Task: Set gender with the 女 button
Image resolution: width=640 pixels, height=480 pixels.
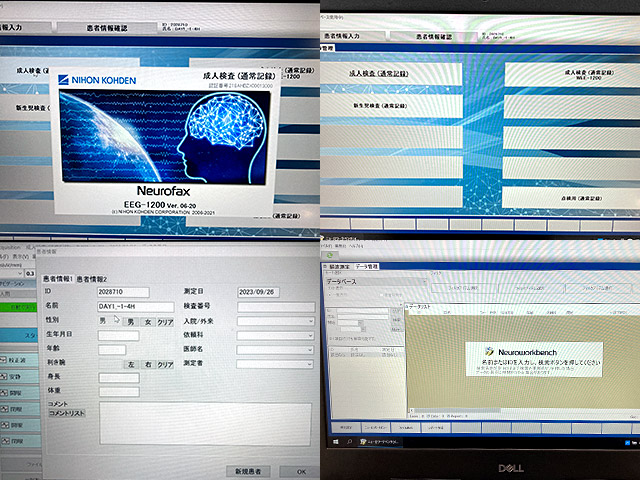Action: point(148,322)
